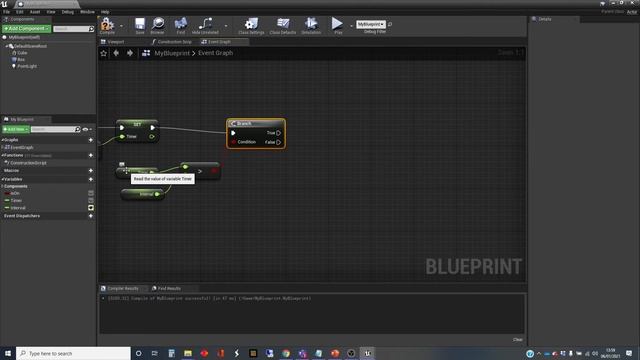Screen dimensions: 640x360
Task: Select the DefaultSceneRoot component
Action: point(30,46)
